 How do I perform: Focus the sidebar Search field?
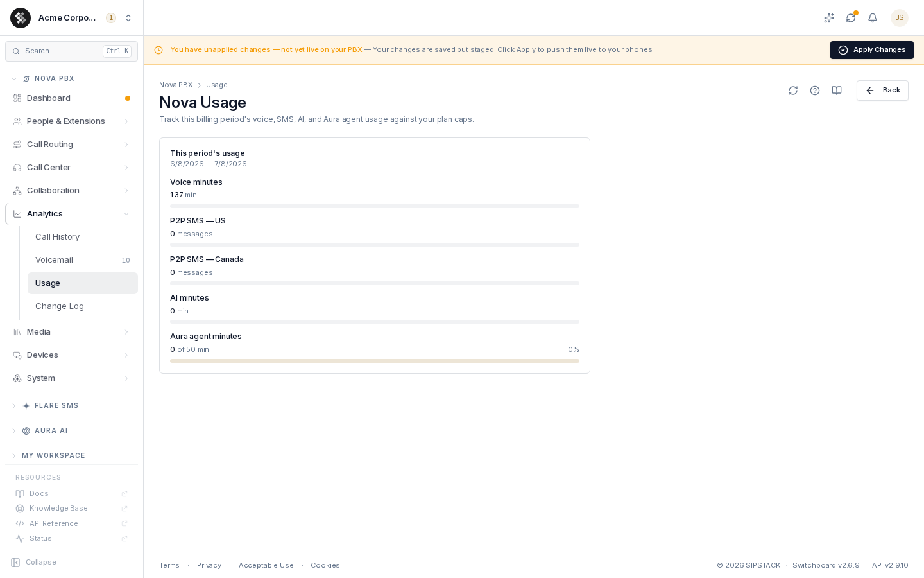[71, 51]
